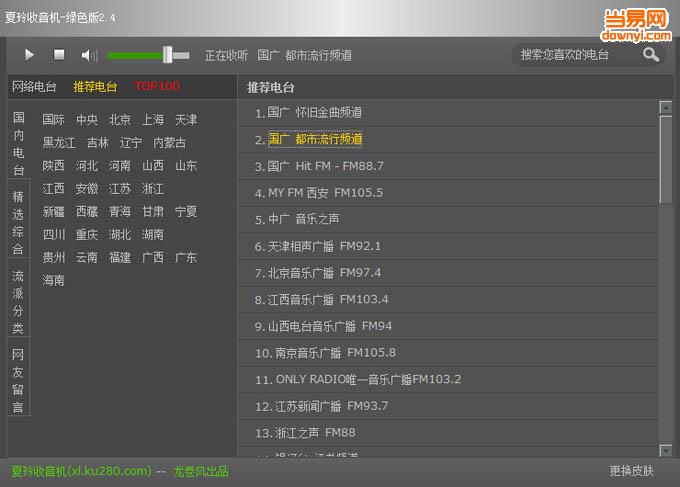Click the search magnifier icon
This screenshot has width=680, height=487.
(651, 55)
